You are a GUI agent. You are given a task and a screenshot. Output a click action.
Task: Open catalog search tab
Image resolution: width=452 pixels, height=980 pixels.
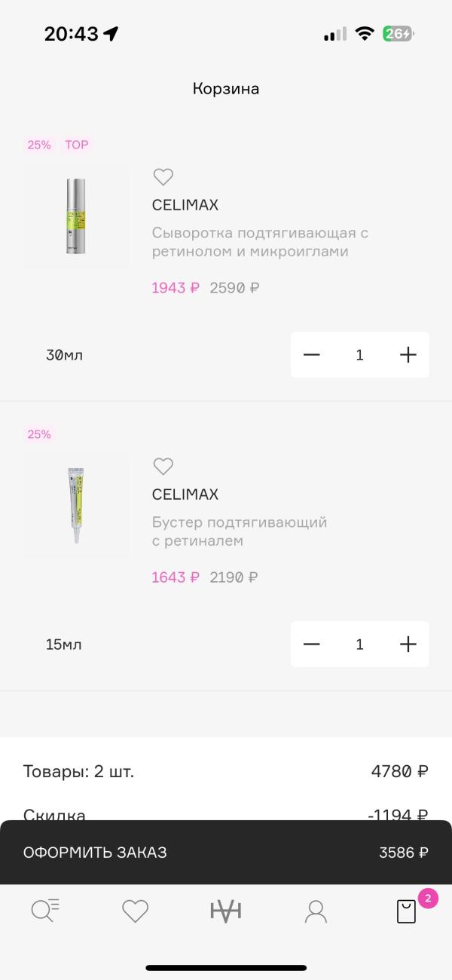(x=45, y=911)
